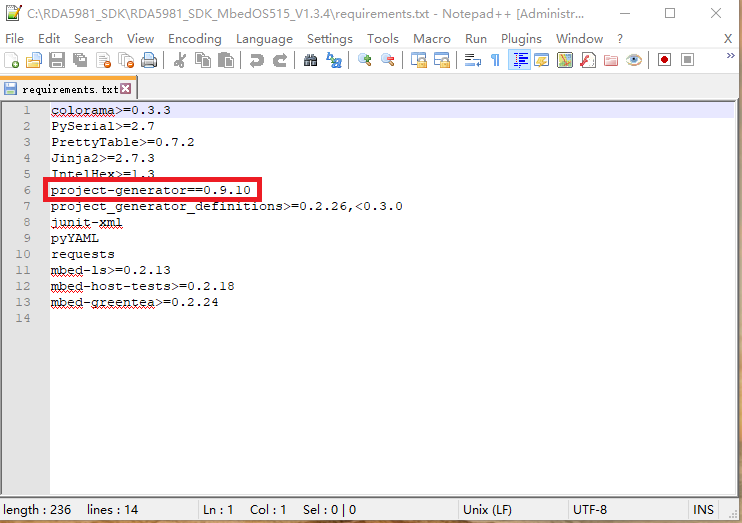742x523 pixels.
Task: Click the 'mbed-greentea>=0.2.24' line
Action: (134, 302)
